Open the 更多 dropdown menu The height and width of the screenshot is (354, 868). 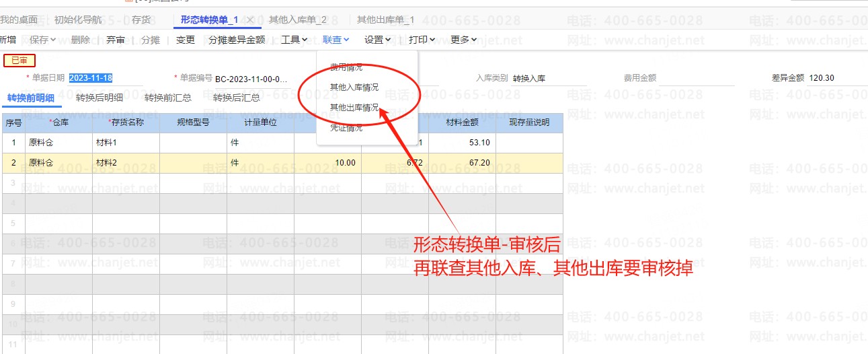(x=464, y=40)
